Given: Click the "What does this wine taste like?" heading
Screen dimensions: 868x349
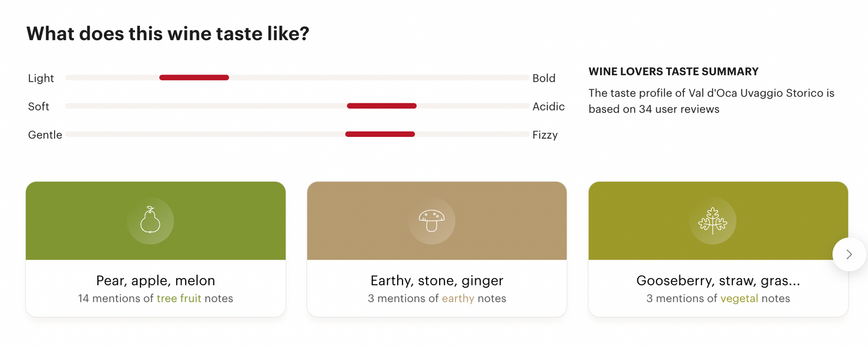Looking at the screenshot, I should (x=168, y=34).
